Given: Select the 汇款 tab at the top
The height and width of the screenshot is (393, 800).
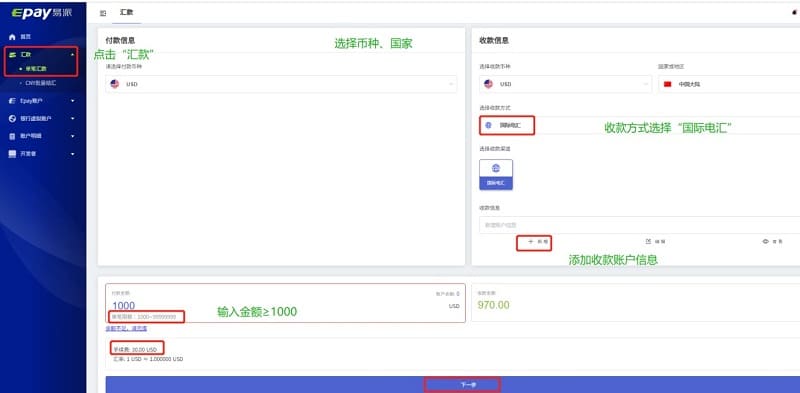Looking at the screenshot, I should (127, 13).
